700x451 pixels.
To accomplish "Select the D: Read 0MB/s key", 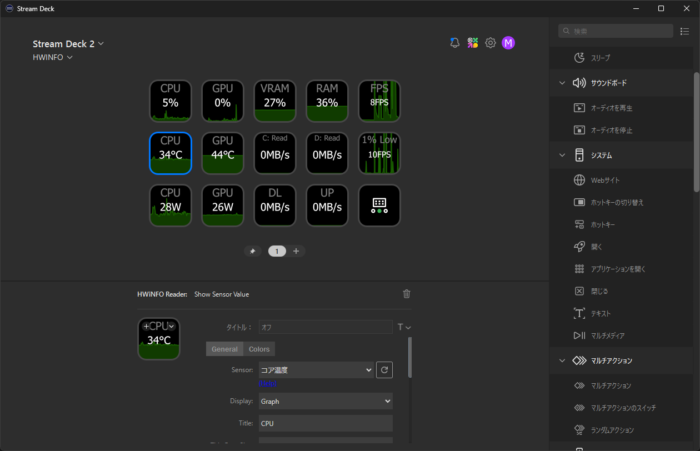I will 327,153.
